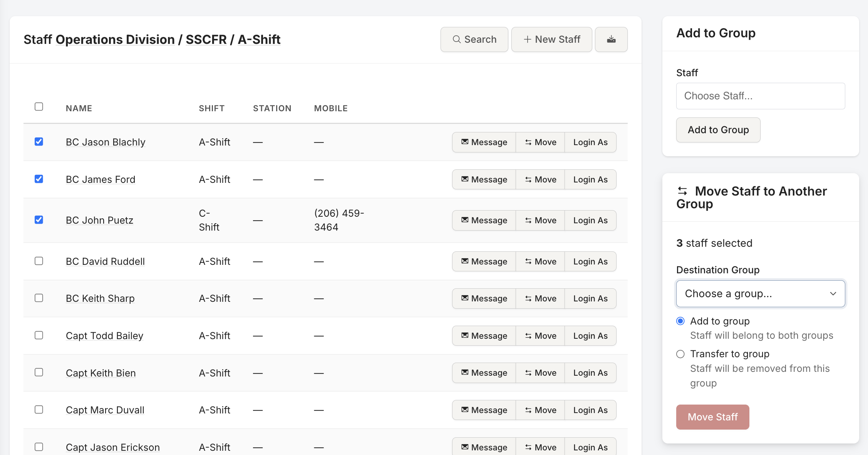Move BC Keith Sharp
Viewport: 868px width, 455px height.
coord(540,298)
